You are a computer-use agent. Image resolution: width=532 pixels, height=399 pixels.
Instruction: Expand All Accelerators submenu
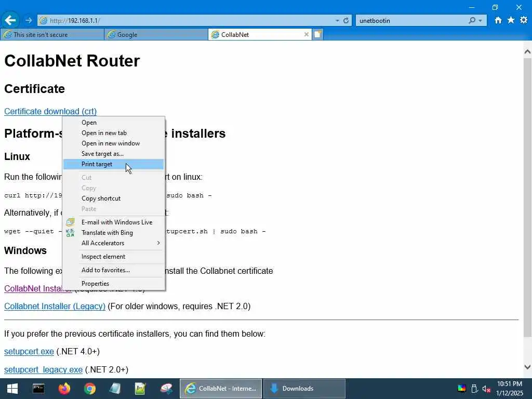click(113, 243)
